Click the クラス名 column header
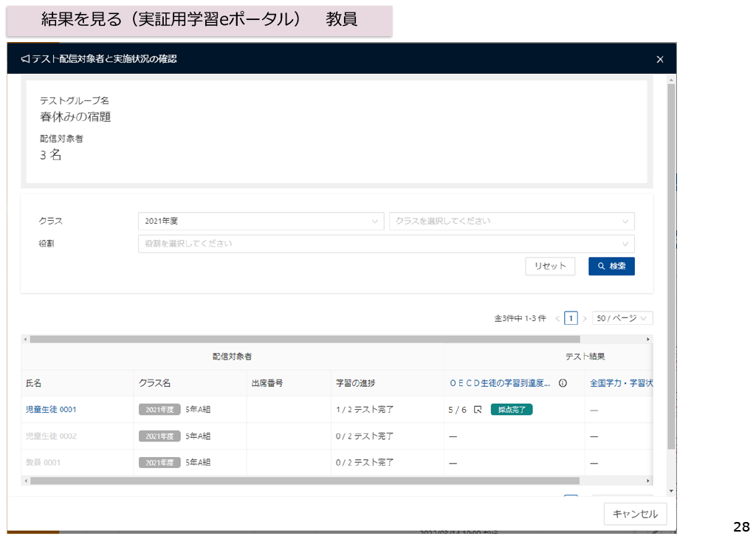This screenshot has height=536, width=756. 155,383
